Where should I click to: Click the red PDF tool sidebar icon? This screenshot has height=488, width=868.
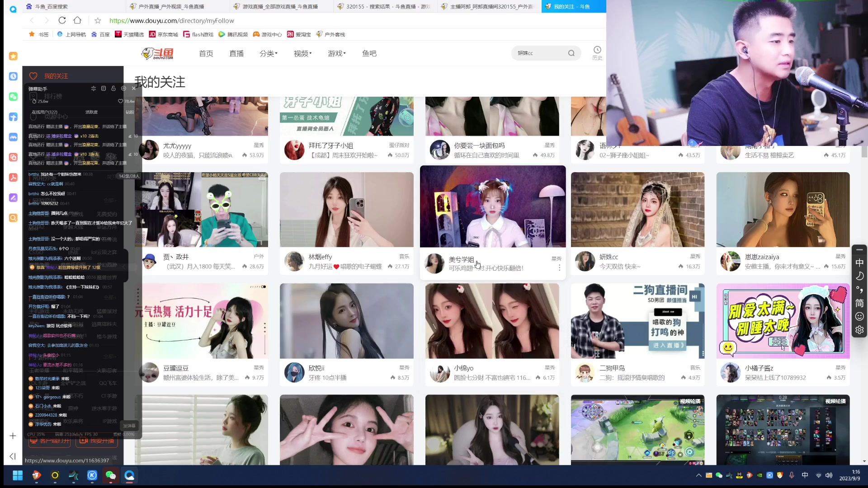(x=13, y=178)
